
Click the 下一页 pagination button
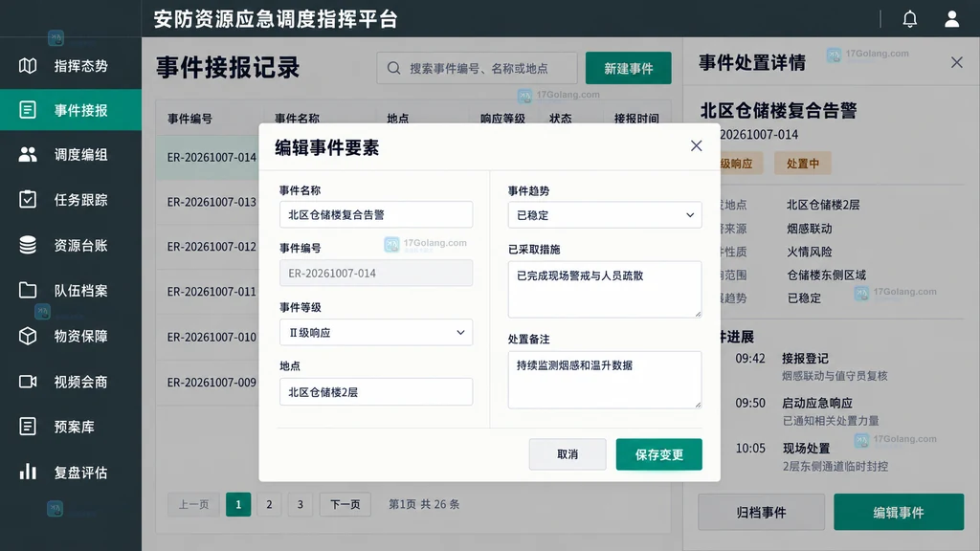tap(345, 504)
